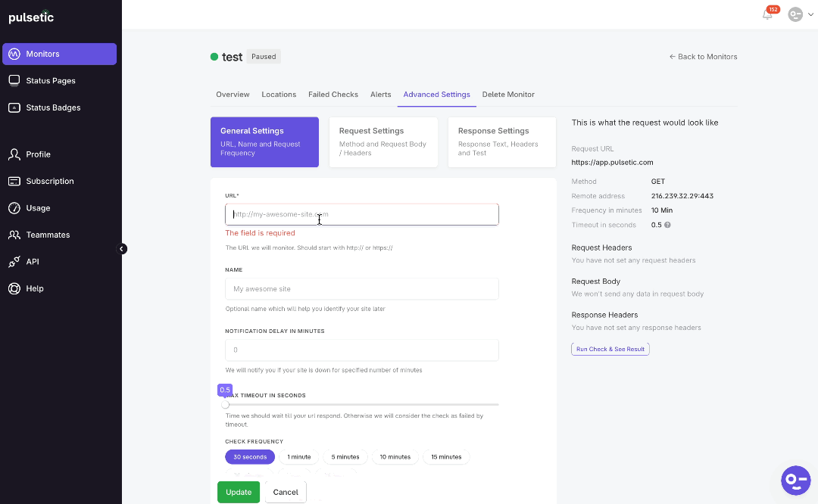Screen dimensions: 818x504
Task: Click the Help lifebuoy icon
Action: (x=14, y=288)
